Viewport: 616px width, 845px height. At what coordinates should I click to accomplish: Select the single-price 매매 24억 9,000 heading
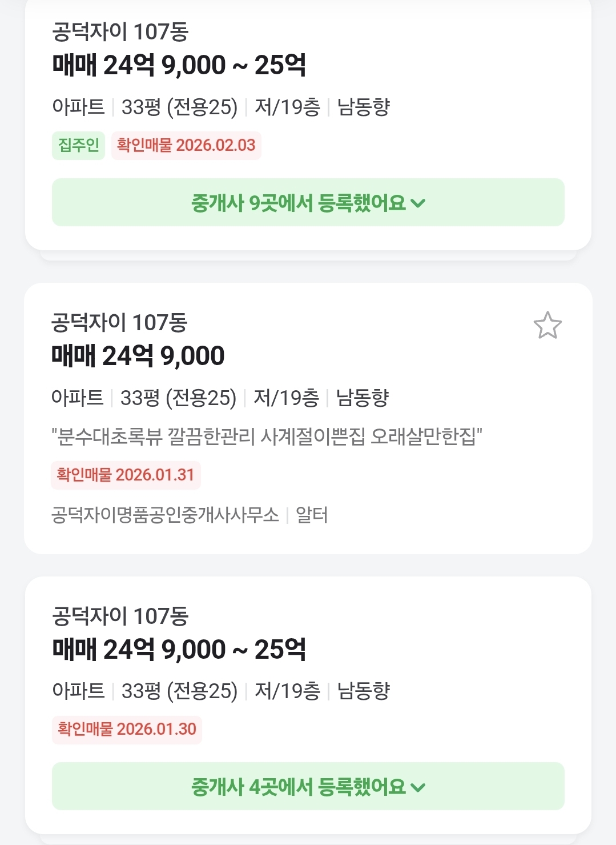138,356
